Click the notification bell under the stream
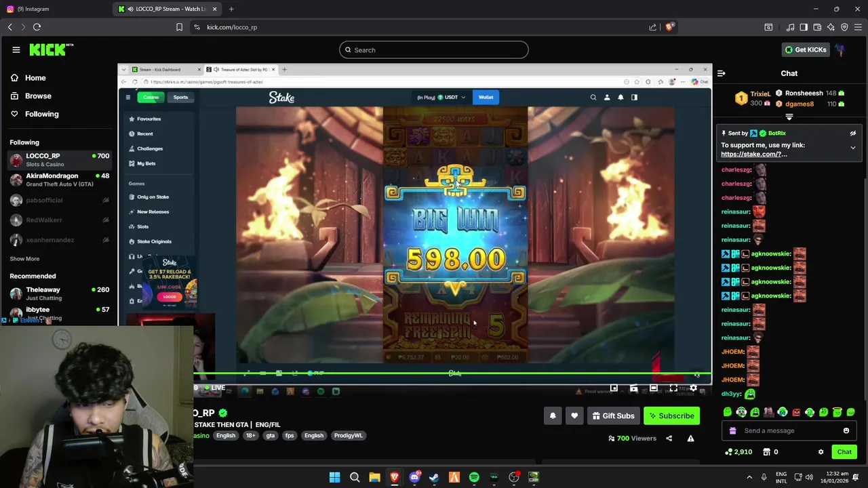The height and width of the screenshot is (488, 868). click(553, 416)
